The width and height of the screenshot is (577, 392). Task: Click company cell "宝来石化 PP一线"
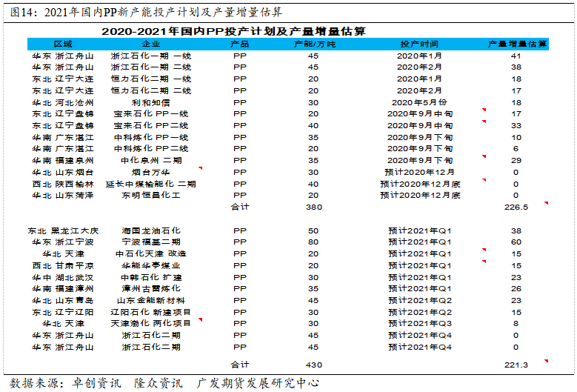(151, 113)
